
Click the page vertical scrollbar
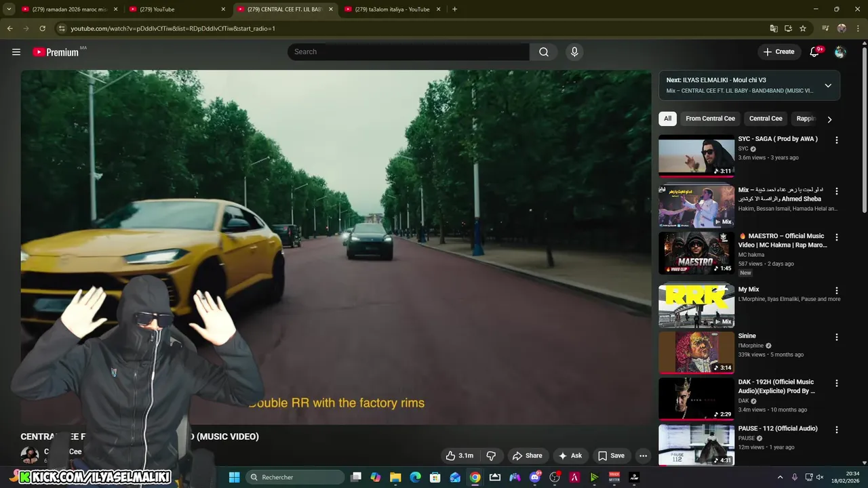(864, 129)
